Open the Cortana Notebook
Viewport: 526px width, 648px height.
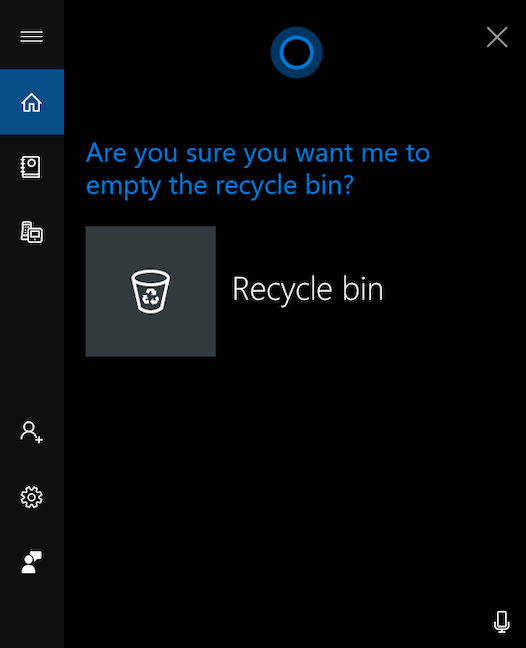point(31,167)
